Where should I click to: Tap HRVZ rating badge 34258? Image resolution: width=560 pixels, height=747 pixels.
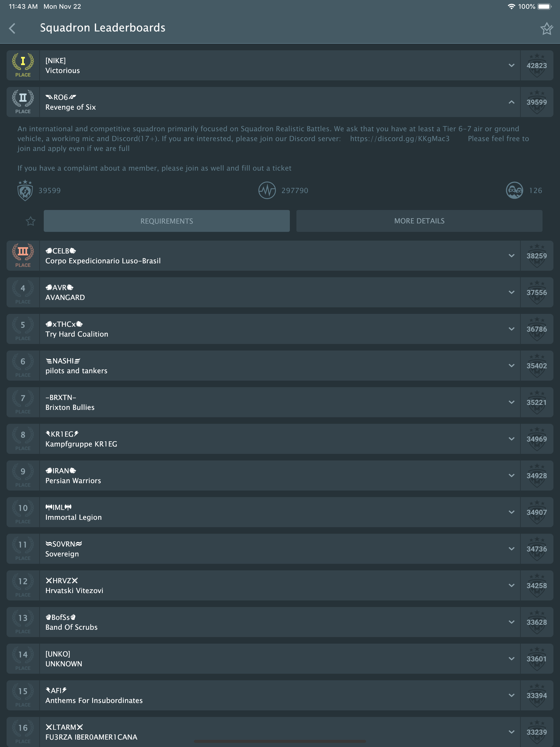537,585
